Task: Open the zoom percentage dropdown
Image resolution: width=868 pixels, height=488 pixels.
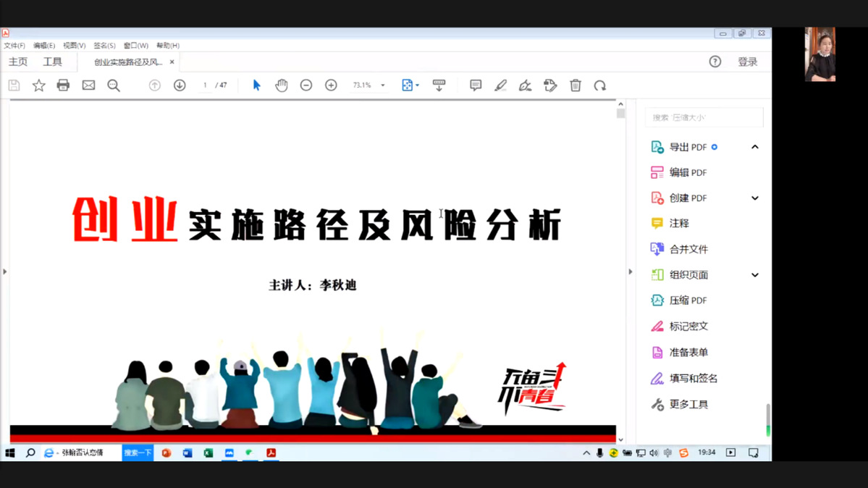Action: [383, 85]
